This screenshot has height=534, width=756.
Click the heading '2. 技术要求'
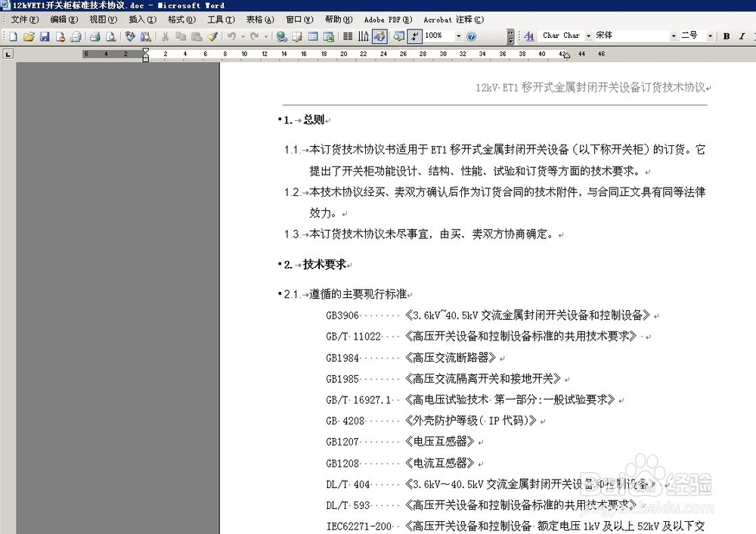(x=314, y=264)
